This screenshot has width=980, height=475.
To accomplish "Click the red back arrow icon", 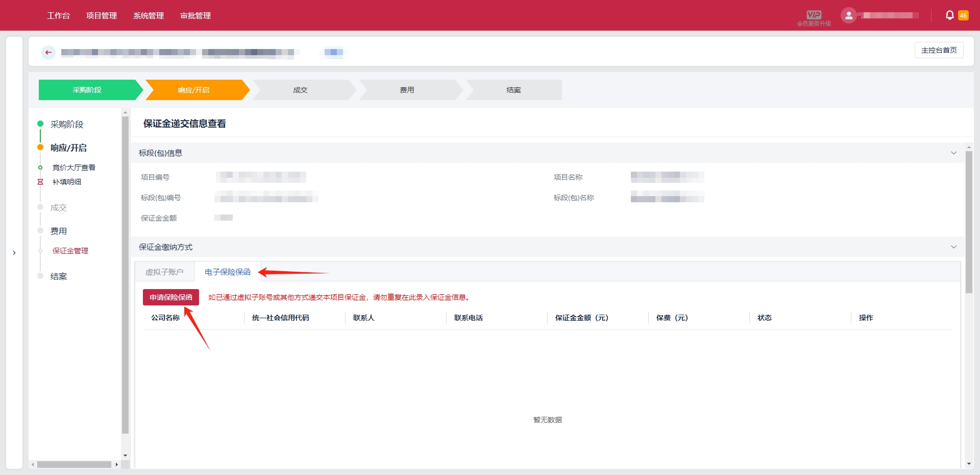I will (48, 52).
